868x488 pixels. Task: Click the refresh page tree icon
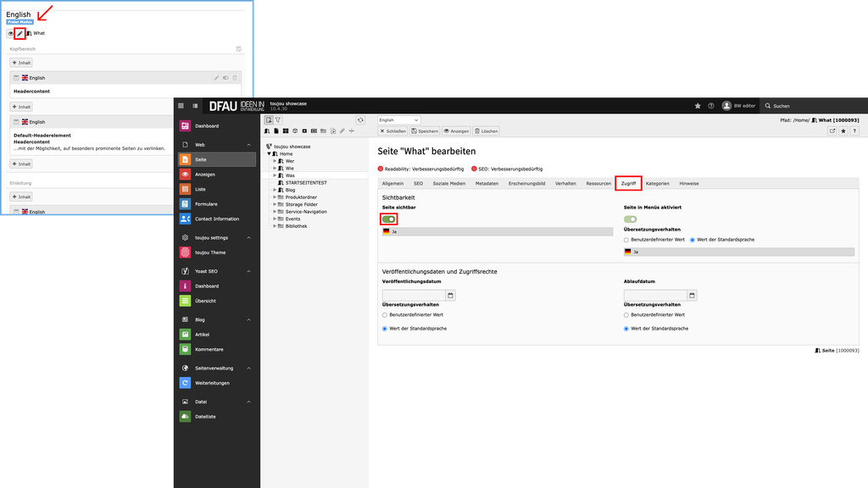[x=360, y=120]
